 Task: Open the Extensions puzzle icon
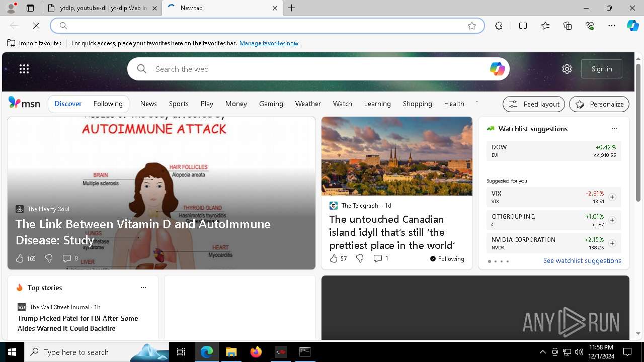[x=499, y=26]
